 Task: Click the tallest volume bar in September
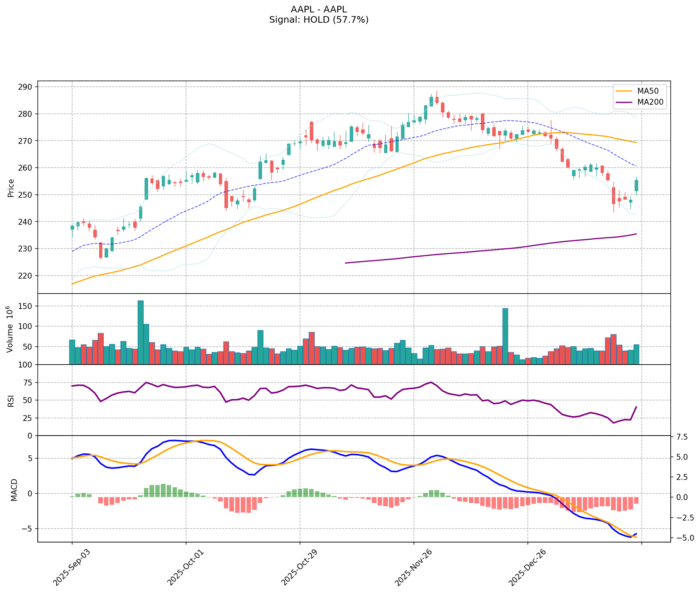pos(140,332)
